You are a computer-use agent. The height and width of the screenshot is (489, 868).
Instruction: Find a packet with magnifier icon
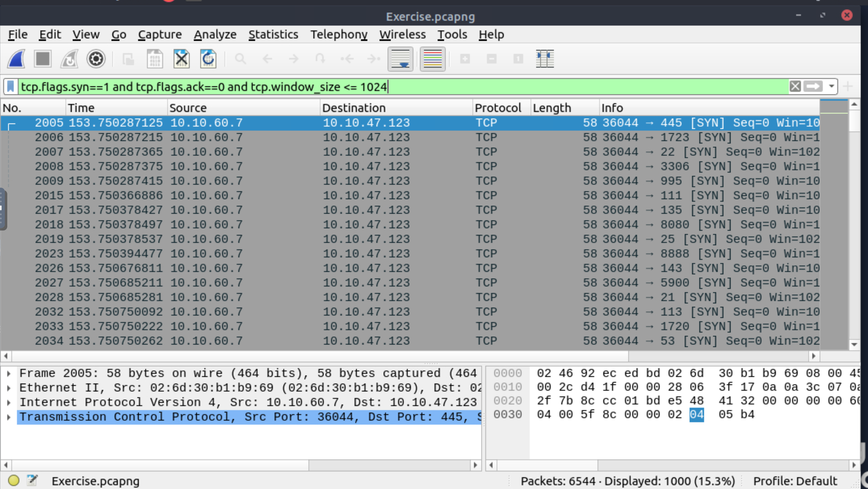[x=240, y=59]
